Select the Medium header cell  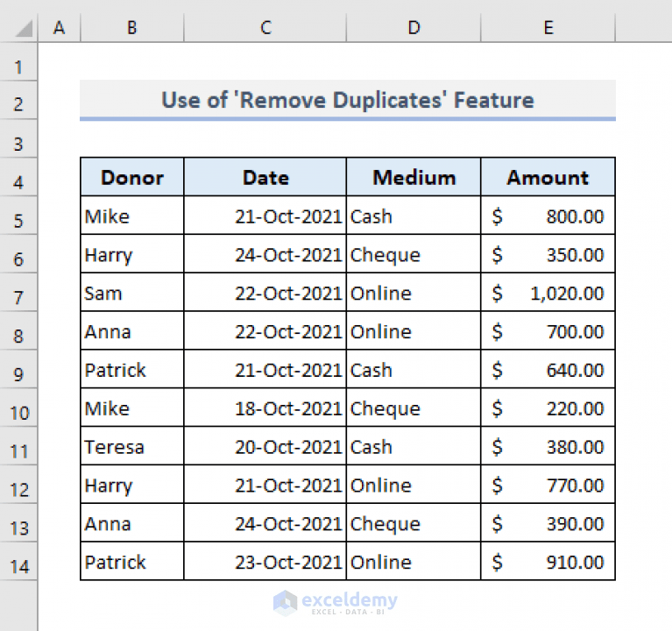click(x=414, y=177)
